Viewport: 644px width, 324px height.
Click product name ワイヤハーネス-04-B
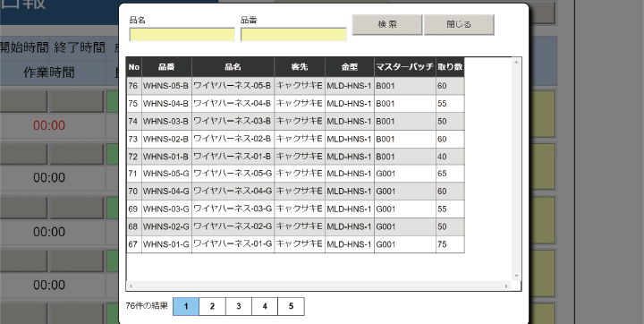pos(232,104)
